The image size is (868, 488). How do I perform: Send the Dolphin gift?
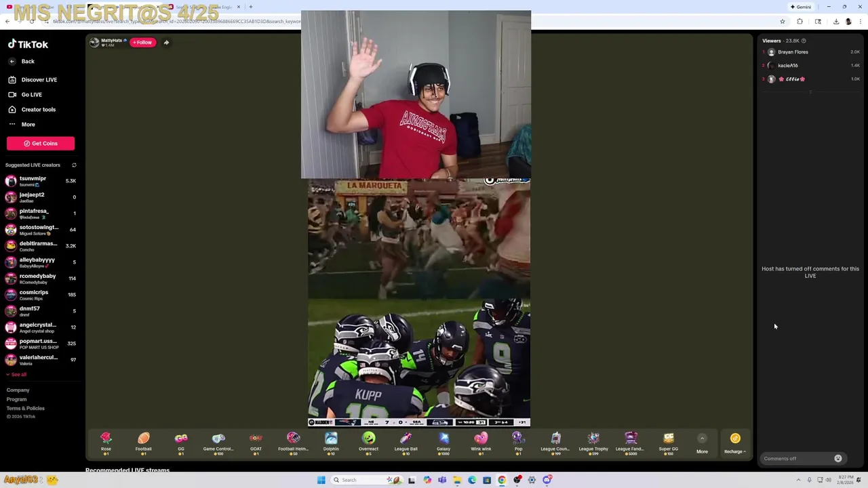331,443
